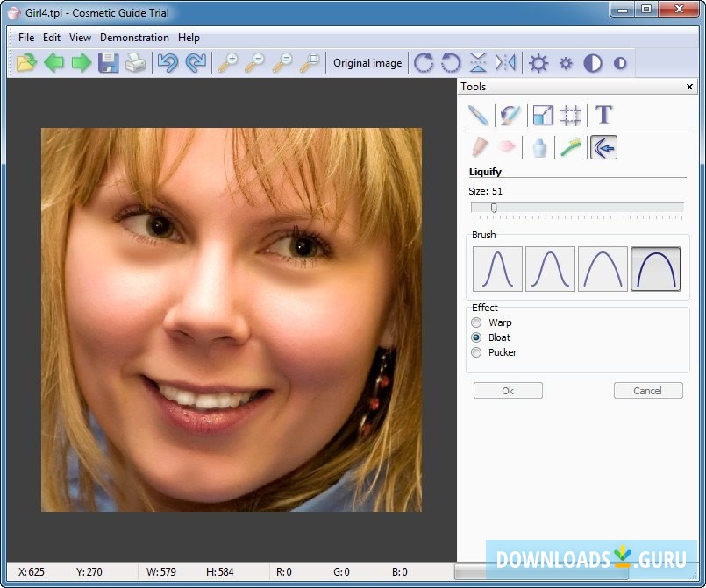Open the Demonstration menu

click(134, 38)
